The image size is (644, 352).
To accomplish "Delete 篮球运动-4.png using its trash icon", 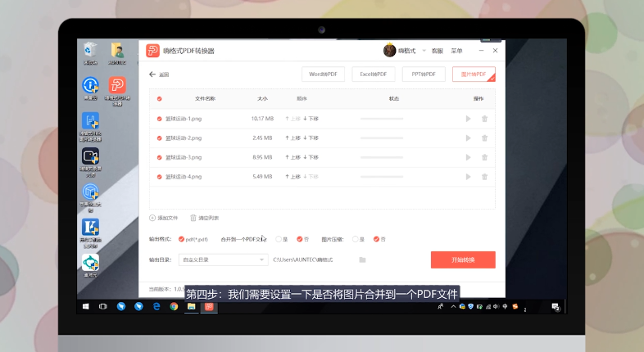I will click(x=485, y=177).
